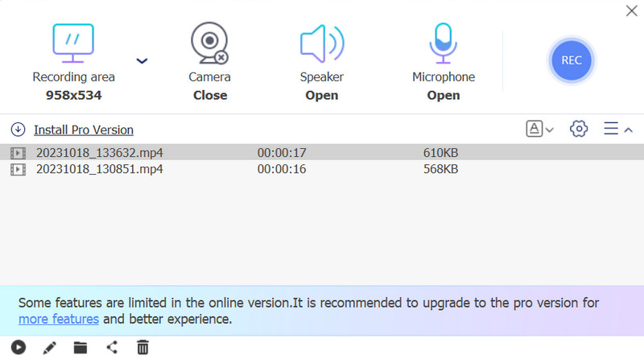644x359 pixels.
Task: Select recording 20231018_130851.mp4
Action: (x=322, y=169)
